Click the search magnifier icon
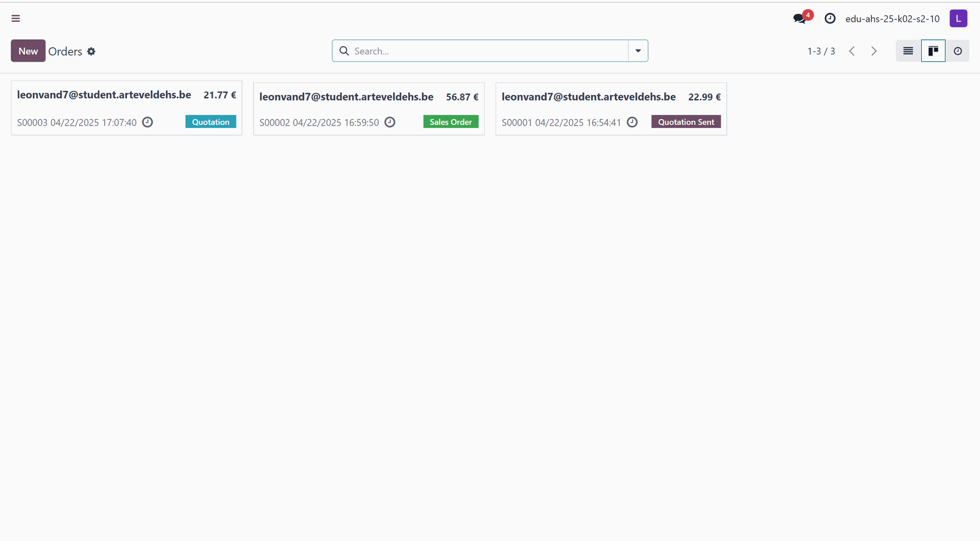 click(x=344, y=51)
